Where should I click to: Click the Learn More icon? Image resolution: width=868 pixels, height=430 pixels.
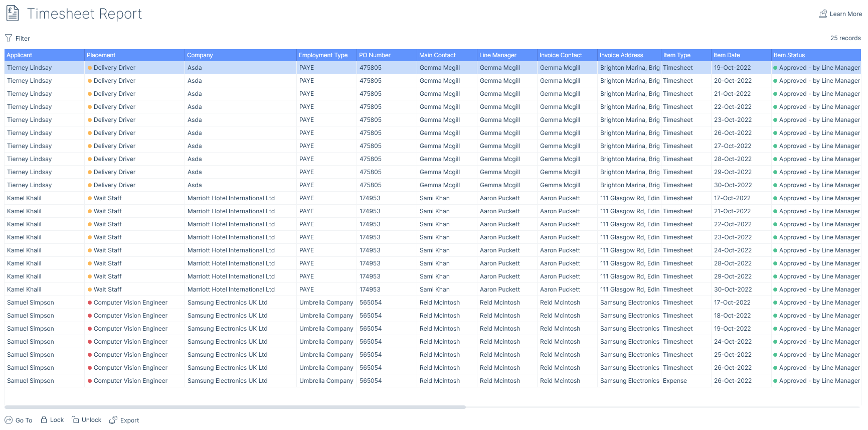tap(823, 14)
